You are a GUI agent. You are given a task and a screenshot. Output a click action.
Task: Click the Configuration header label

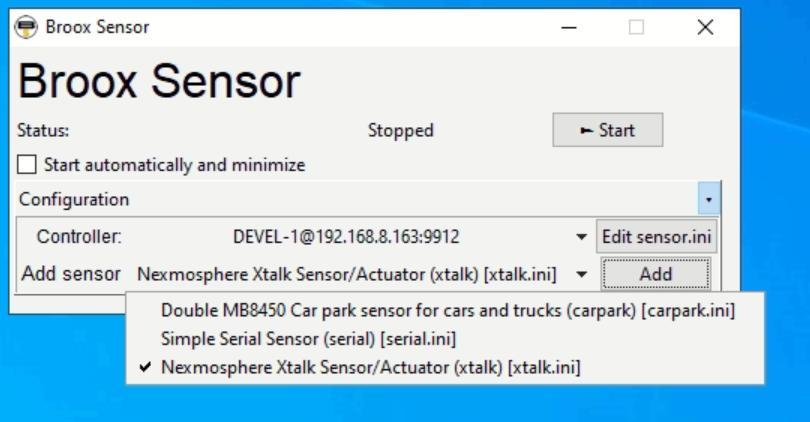click(74, 199)
